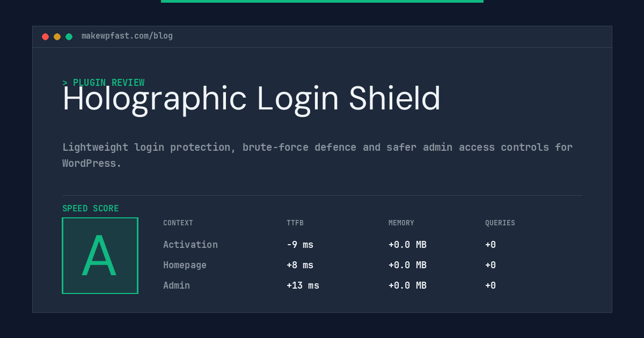Click the makewpfast.com/blog address text
644x338 pixels.
[x=127, y=36]
